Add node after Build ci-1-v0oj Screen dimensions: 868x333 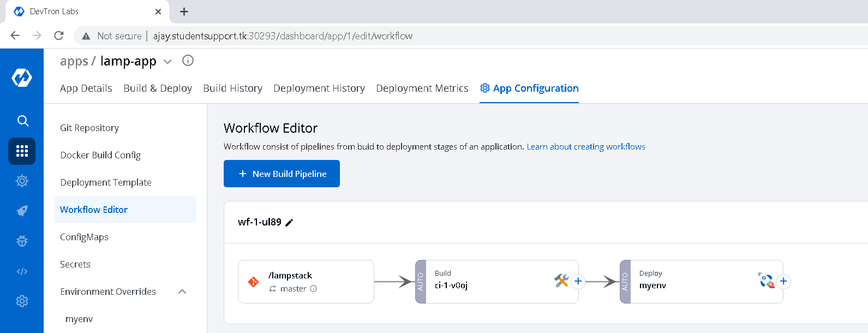coord(578,281)
